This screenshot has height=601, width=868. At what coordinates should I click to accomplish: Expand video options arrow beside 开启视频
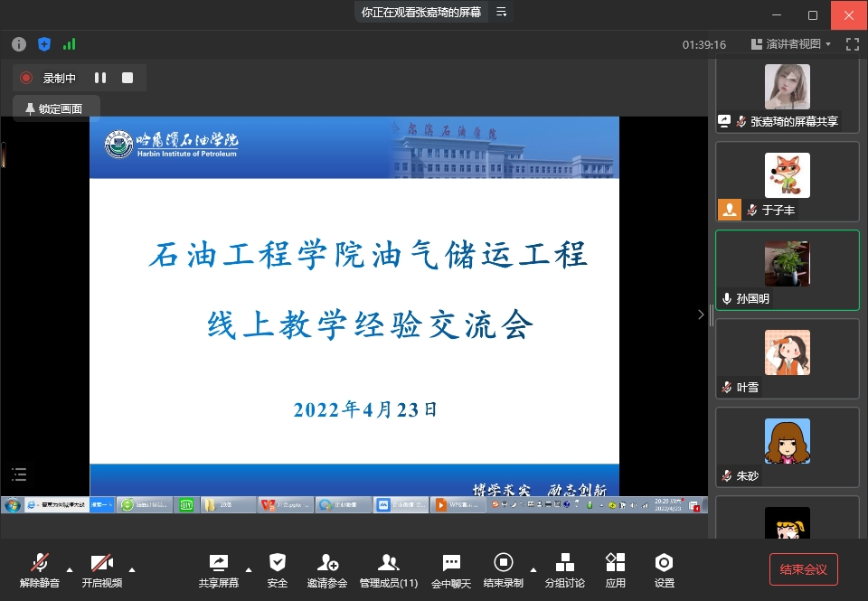[x=132, y=569]
